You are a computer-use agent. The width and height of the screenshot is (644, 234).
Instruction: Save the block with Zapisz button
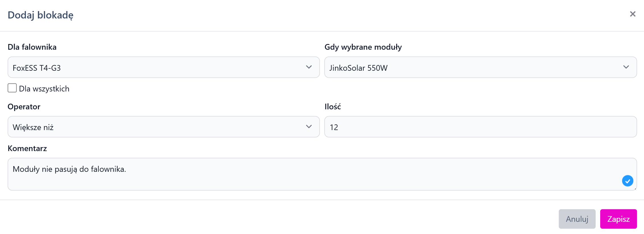point(618,219)
